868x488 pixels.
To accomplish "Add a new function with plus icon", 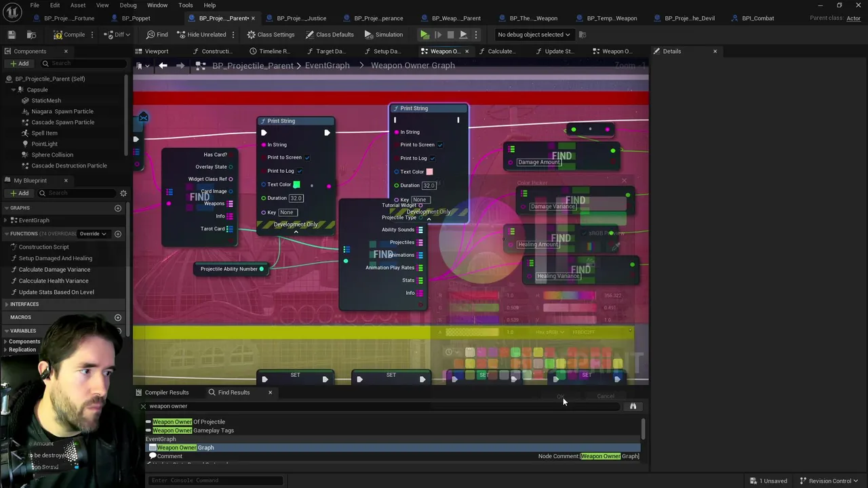I will (x=117, y=234).
